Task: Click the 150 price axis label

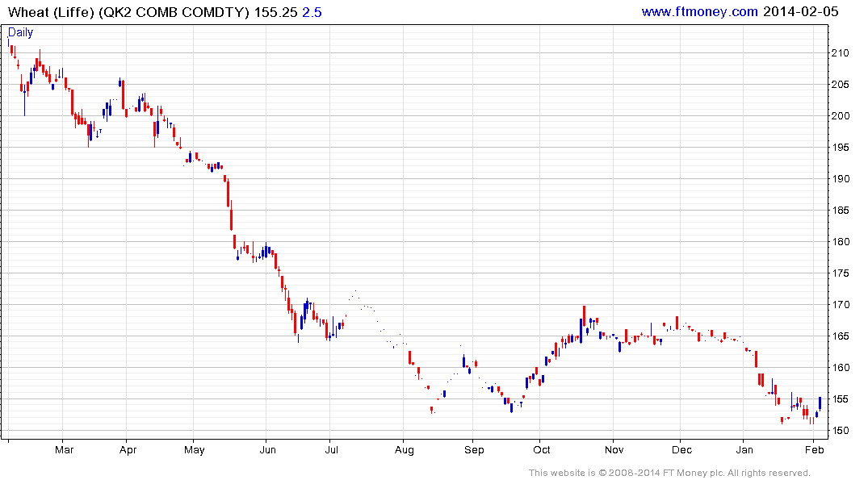Action: pyautogui.click(x=840, y=431)
